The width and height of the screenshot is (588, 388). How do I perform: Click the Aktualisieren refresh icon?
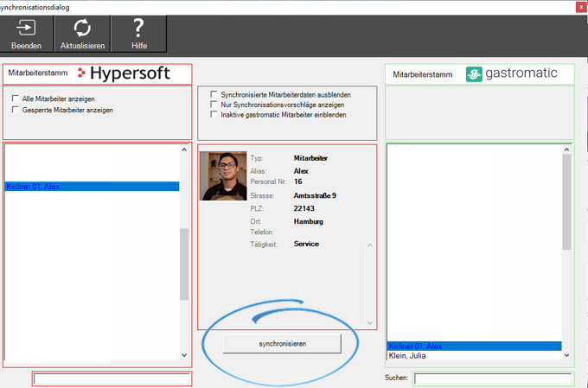[82, 28]
